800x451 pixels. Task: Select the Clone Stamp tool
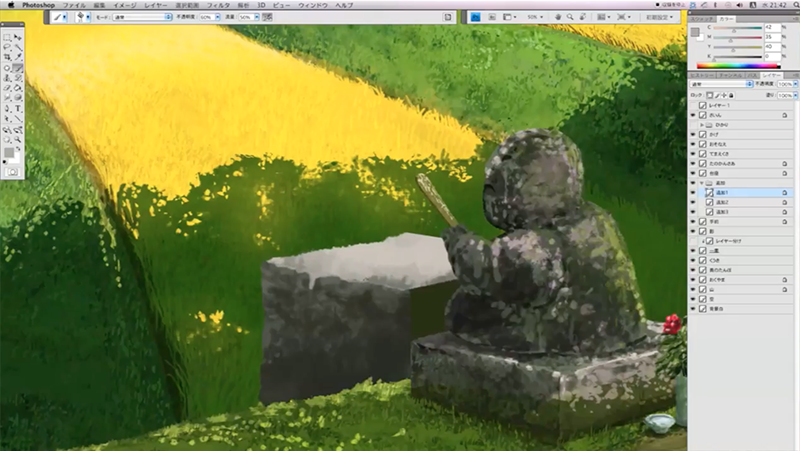point(7,78)
